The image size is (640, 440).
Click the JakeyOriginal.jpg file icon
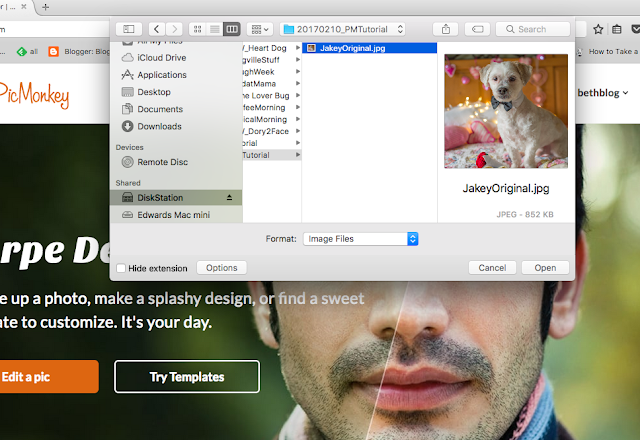(x=311, y=48)
